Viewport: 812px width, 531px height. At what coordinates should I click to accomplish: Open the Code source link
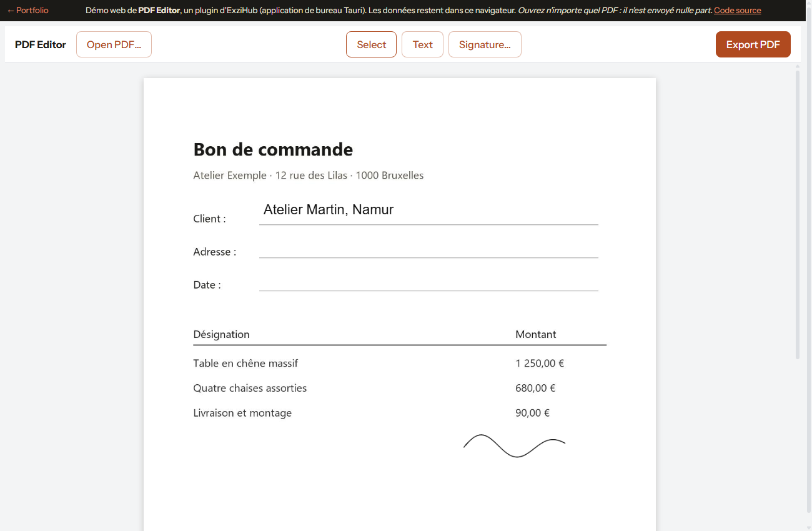(x=737, y=10)
